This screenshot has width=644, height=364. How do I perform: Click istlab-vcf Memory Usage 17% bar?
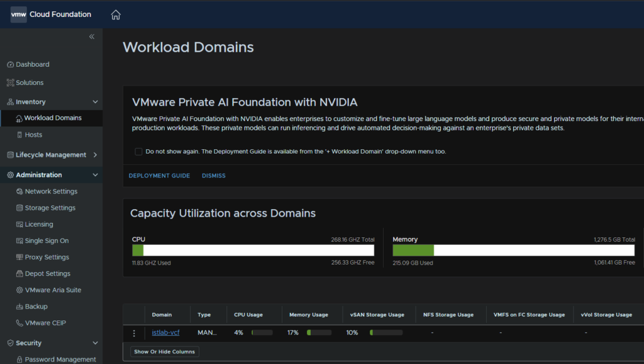319,333
